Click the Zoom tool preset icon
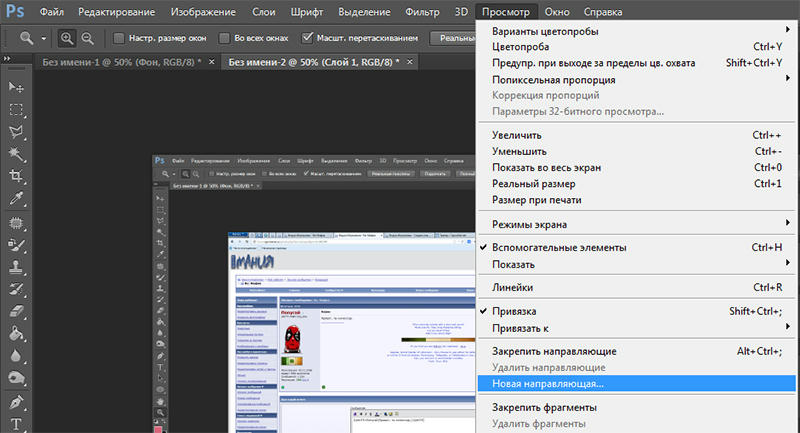 27,38
